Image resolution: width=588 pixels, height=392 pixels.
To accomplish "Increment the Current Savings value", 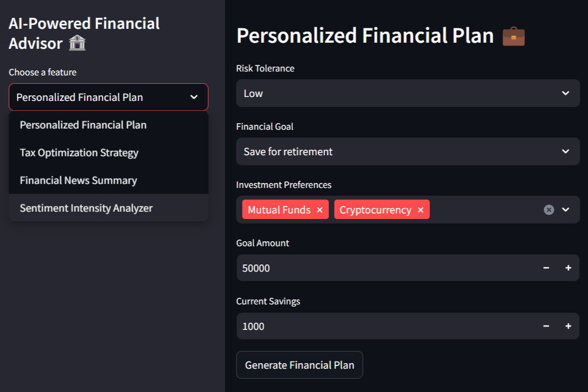I will pyautogui.click(x=568, y=327).
